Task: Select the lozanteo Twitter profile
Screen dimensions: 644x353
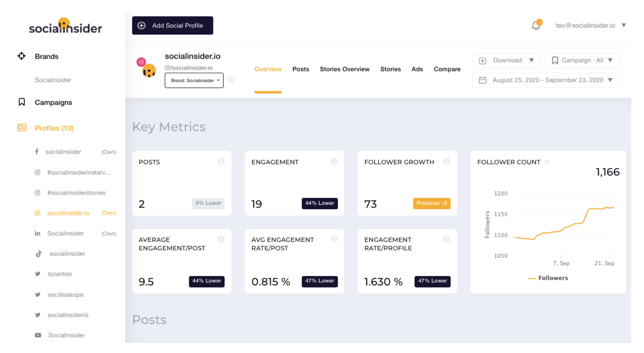Action: [60, 274]
